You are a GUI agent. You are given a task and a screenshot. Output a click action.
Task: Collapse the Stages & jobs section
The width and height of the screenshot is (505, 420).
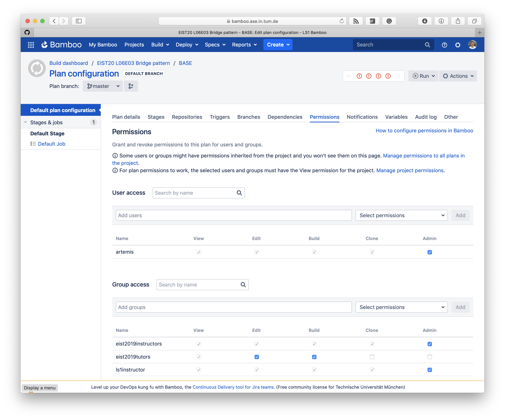click(x=25, y=122)
